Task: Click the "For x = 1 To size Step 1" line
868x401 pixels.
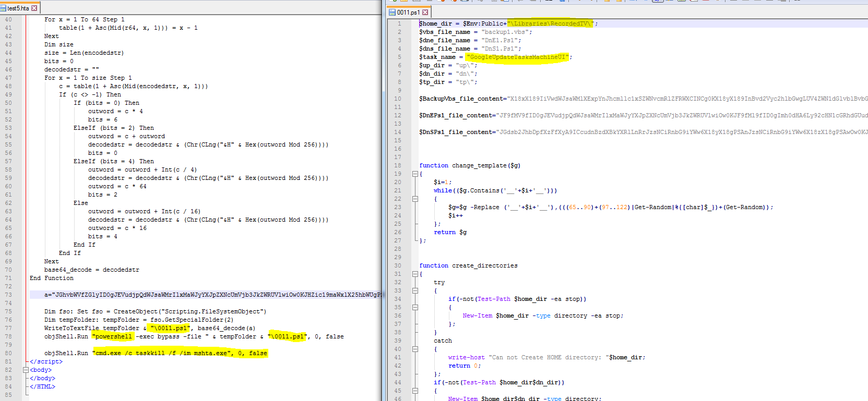Action: point(88,78)
